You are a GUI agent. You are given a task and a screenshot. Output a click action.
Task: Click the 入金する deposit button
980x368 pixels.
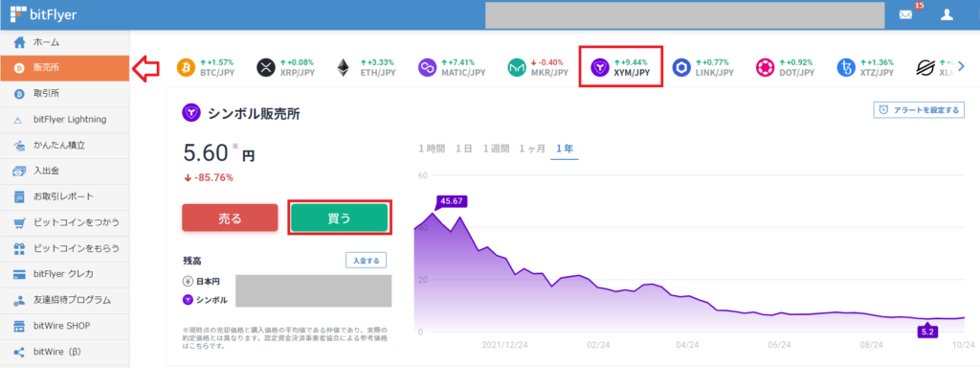tap(367, 260)
